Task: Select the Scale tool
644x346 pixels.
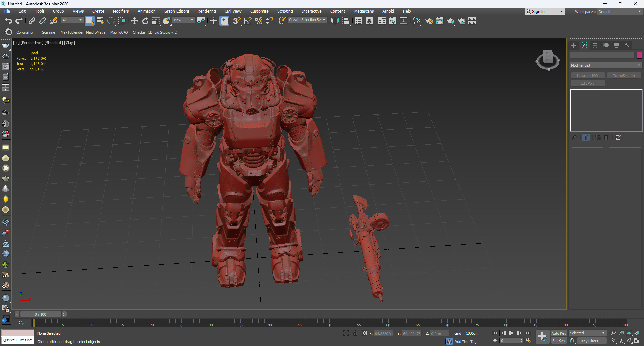Action: [x=156, y=21]
